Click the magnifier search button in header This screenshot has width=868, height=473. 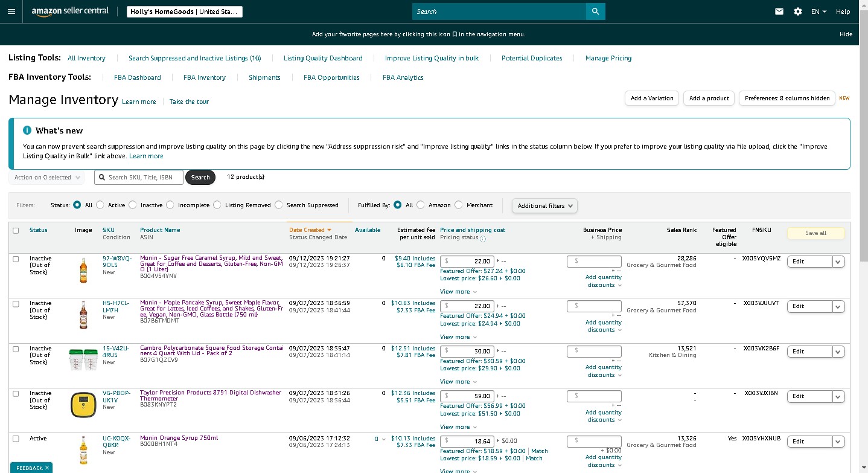595,11
